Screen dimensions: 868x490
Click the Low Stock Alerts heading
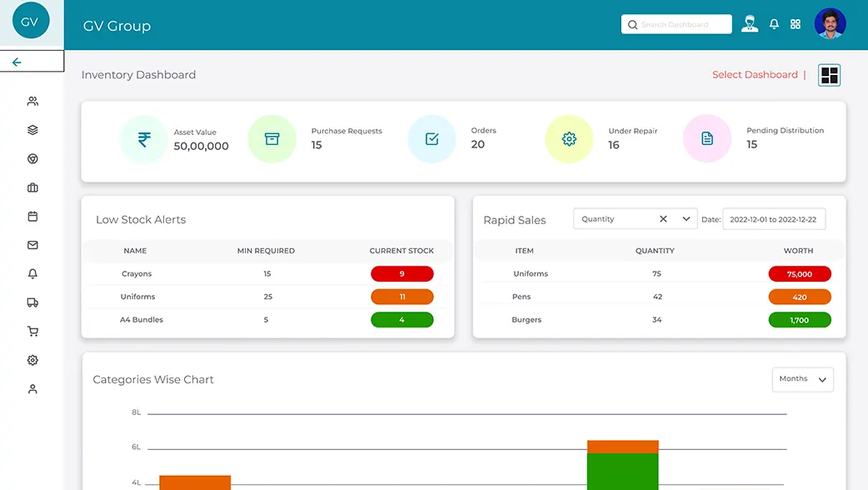(141, 220)
